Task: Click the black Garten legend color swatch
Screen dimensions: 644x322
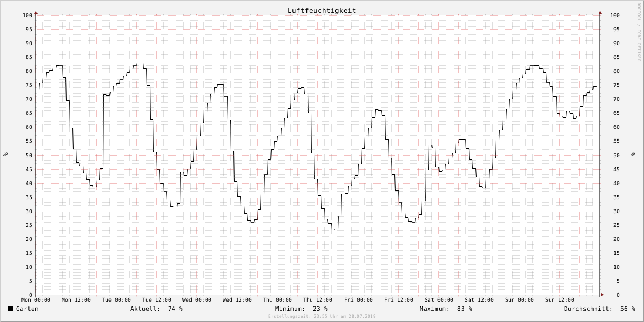Action: [10, 309]
